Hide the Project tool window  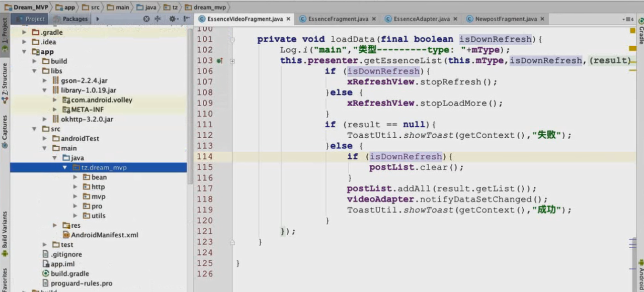point(187,19)
